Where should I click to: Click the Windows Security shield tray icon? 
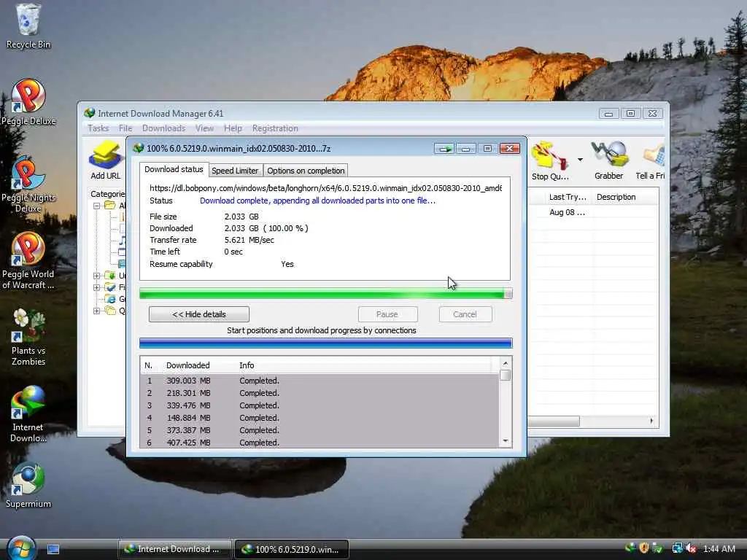644,548
